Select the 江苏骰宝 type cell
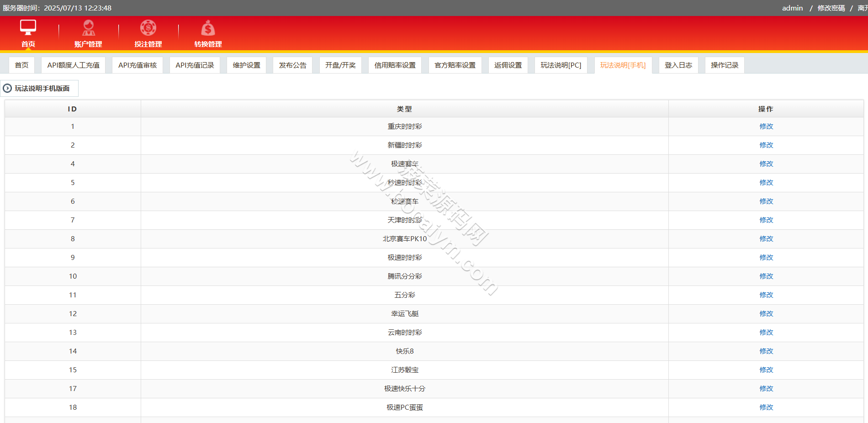The width and height of the screenshot is (868, 423). (405, 370)
